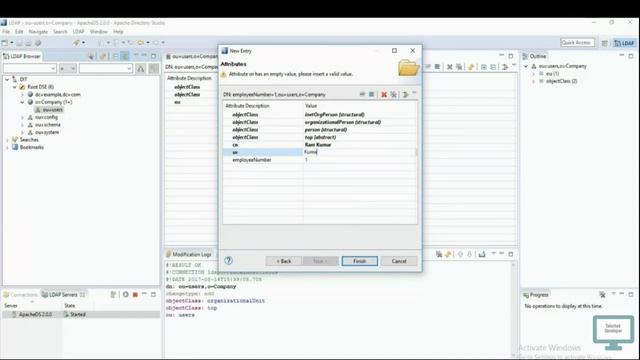Click the Collapse All icon in LDAP Browser
The image size is (640, 360).
point(116,56)
